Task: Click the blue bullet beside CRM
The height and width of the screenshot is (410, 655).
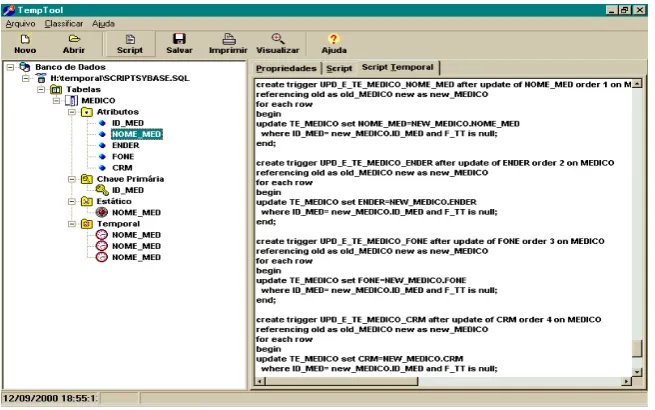Action: pos(102,168)
